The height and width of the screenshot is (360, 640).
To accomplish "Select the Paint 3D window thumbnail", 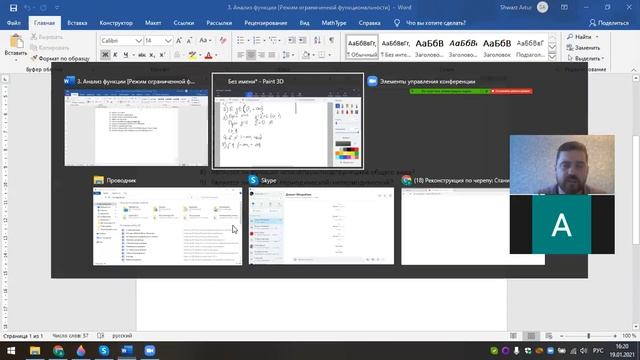I will pos(288,121).
